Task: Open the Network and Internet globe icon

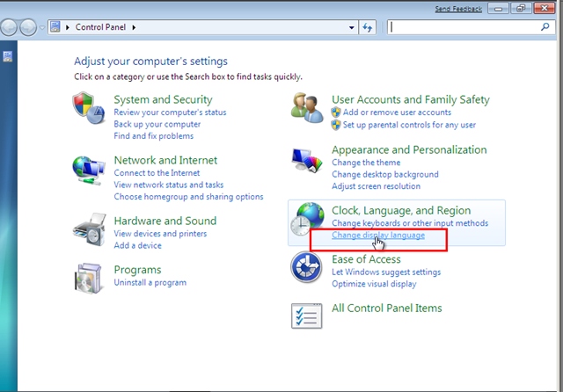Action: point(89,171)
